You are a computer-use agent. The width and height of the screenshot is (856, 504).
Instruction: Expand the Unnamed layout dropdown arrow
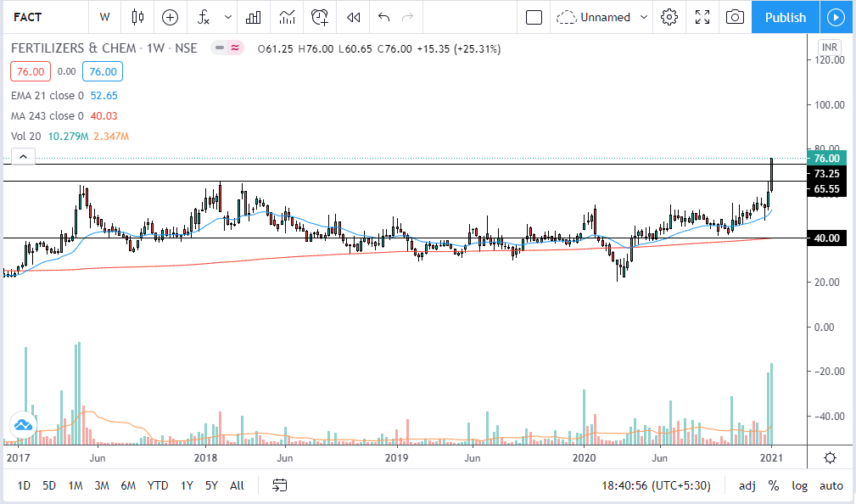click(x=644, y=18)
